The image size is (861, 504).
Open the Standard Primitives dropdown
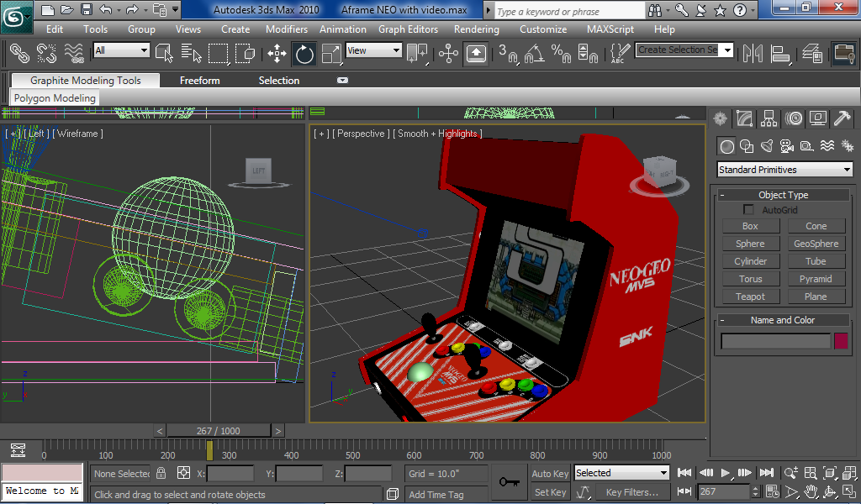784,170
